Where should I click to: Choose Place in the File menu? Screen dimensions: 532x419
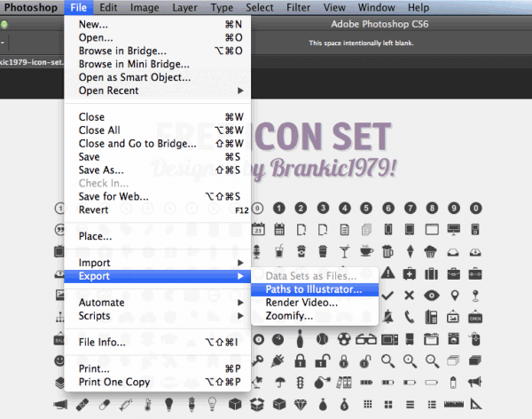coord(157,236)
